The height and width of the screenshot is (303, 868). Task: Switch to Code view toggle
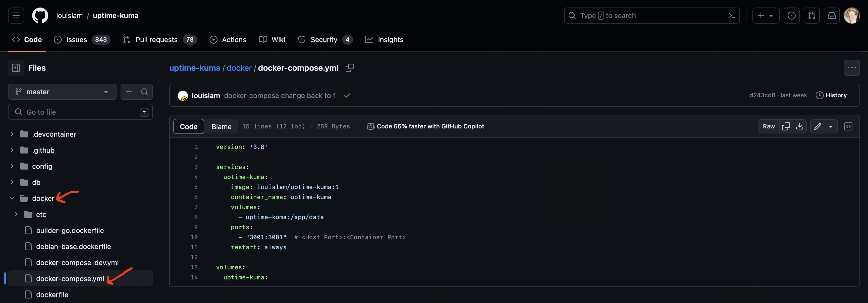(189, 126)
